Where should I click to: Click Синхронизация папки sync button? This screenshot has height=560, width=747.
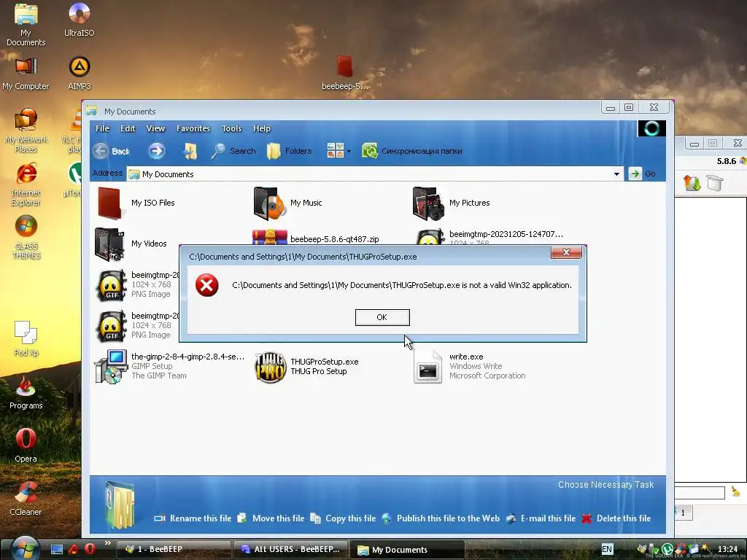pyautogui.click(x=412, y=151)
